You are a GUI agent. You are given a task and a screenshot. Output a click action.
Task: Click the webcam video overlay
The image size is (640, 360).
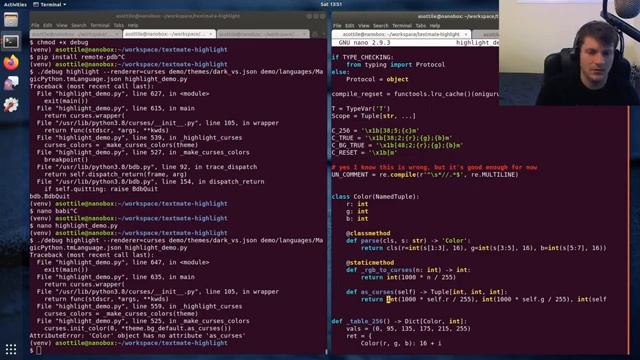click(569, 53)
